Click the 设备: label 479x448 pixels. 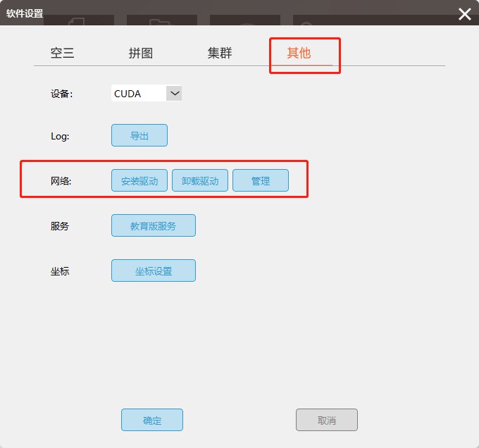61,94
